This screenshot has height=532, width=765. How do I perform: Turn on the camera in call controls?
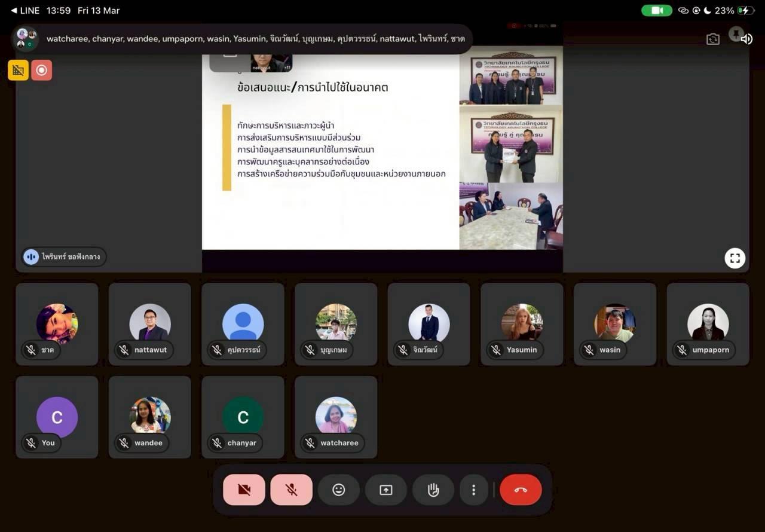pyautogui.click(x=244, y=490)
